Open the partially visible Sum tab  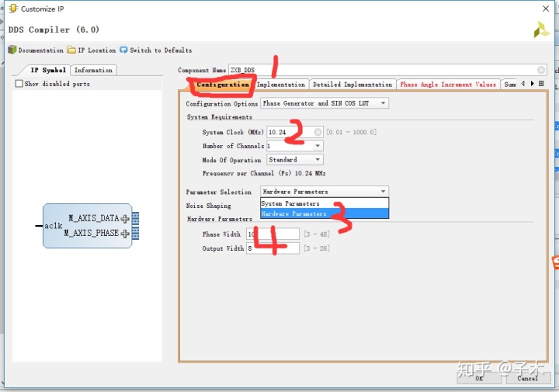(x=510, y=85)
